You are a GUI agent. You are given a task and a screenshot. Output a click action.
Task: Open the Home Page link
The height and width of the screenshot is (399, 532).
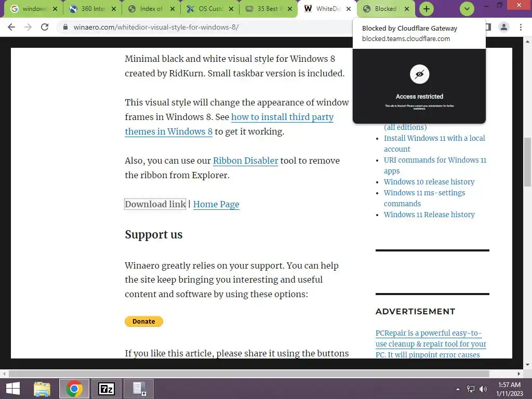[x=216, y=204]
